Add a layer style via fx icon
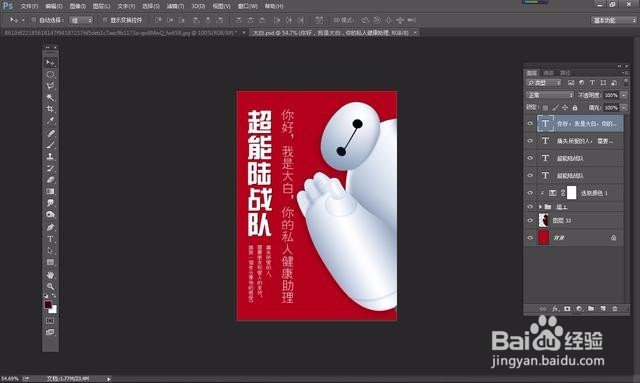Image resolution: width=640 pixels, height=383 pixels. 555,309
